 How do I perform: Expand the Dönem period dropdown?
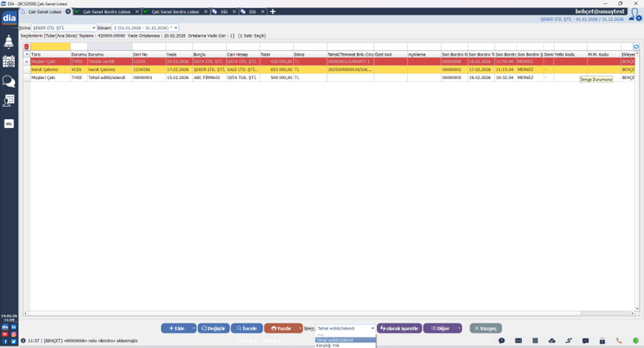176,28
